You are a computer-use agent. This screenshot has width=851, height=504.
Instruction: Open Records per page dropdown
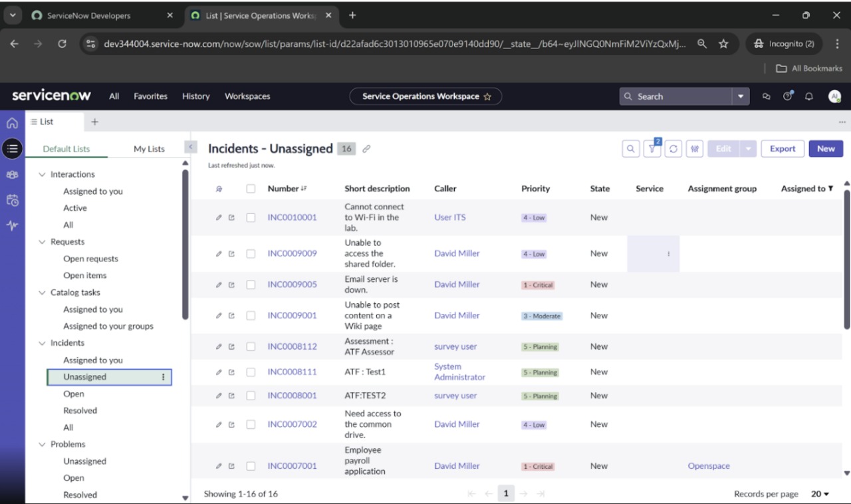tap(820, 494)
